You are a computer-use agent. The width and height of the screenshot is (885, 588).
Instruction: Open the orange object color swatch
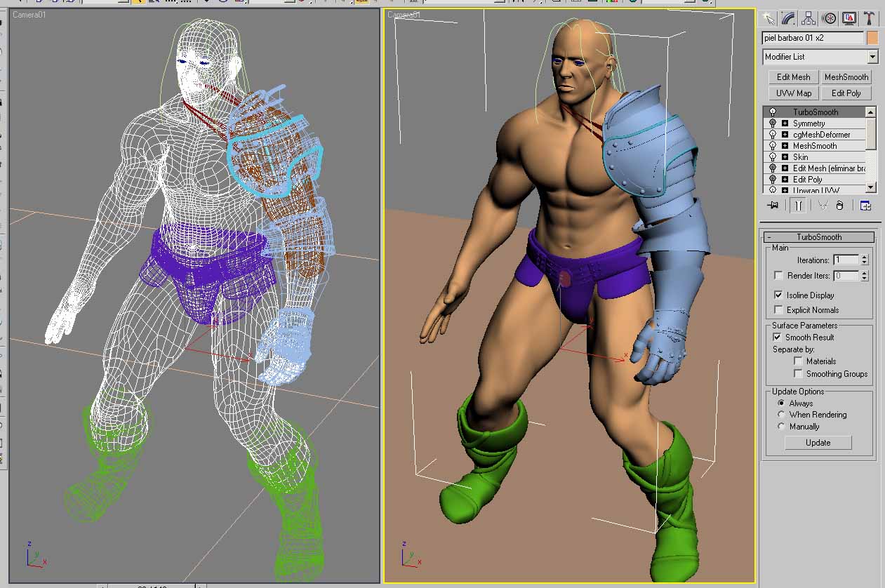(872, 38)
